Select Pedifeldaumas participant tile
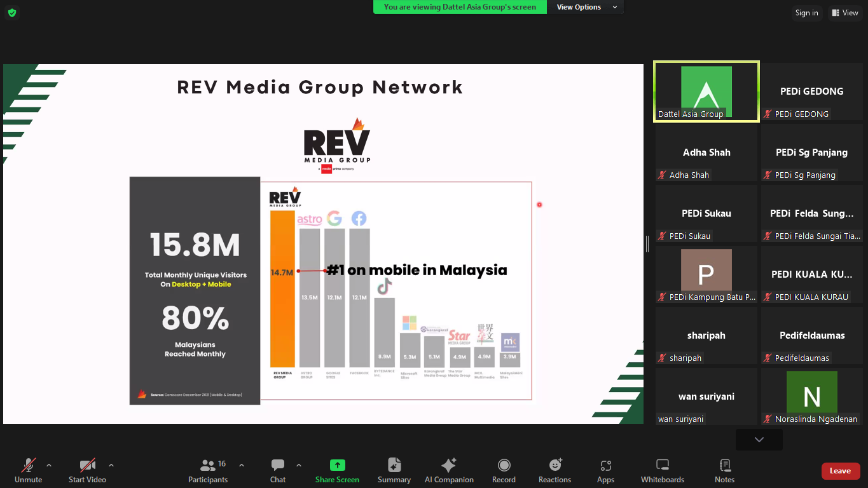868x488 pixels. click(812, 335)
